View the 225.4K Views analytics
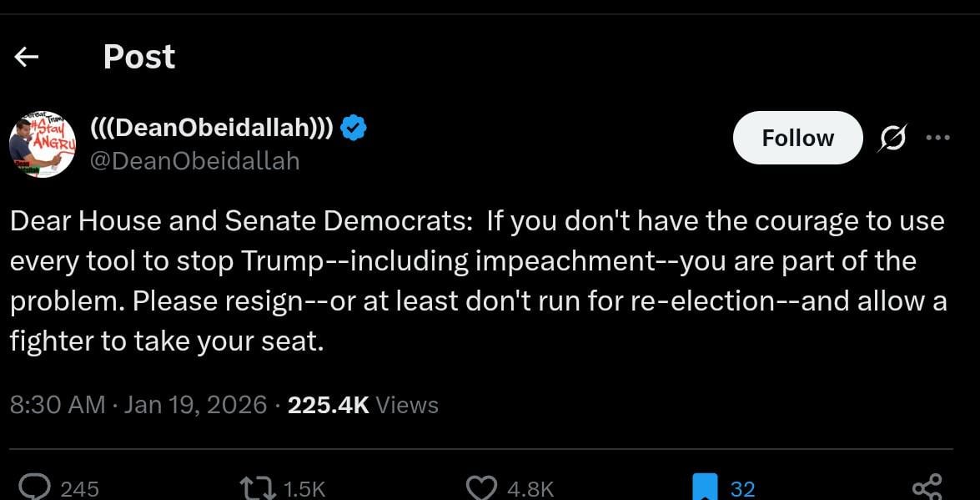 363,405
